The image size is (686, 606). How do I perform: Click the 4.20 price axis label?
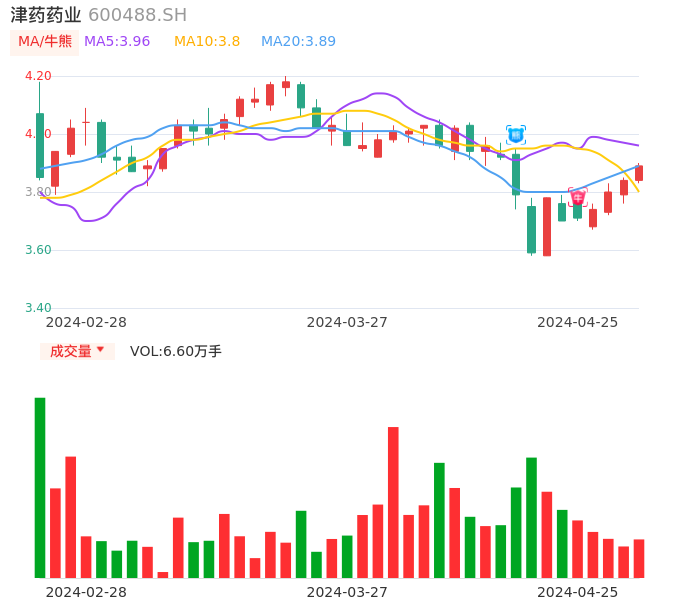38,76
